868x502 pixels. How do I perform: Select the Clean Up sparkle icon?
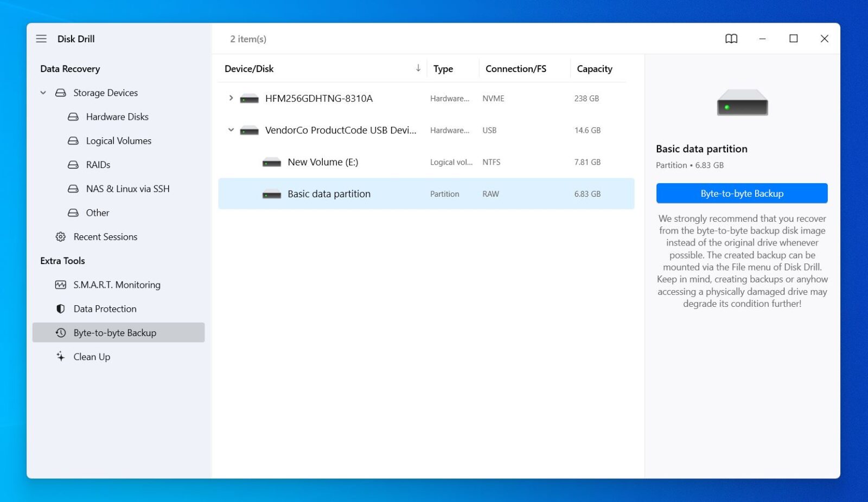pyautogui.click(x=60, y=356)
